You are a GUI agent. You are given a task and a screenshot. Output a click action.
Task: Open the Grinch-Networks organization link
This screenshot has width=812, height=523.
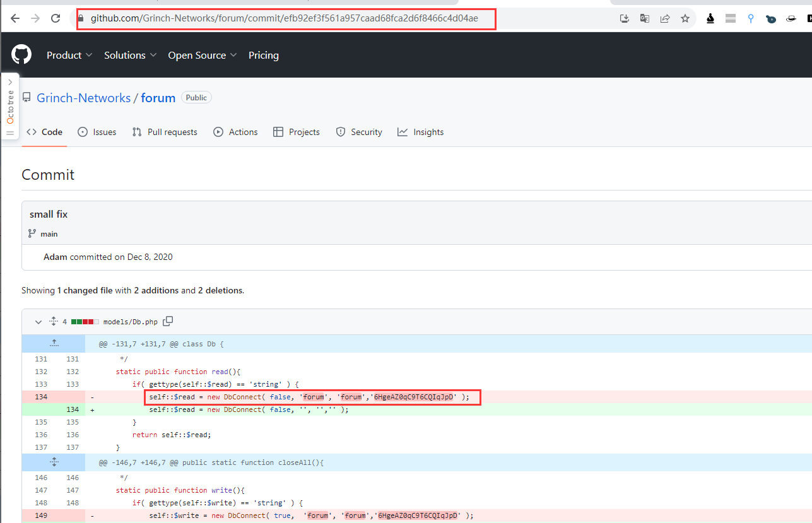(84, 98)
